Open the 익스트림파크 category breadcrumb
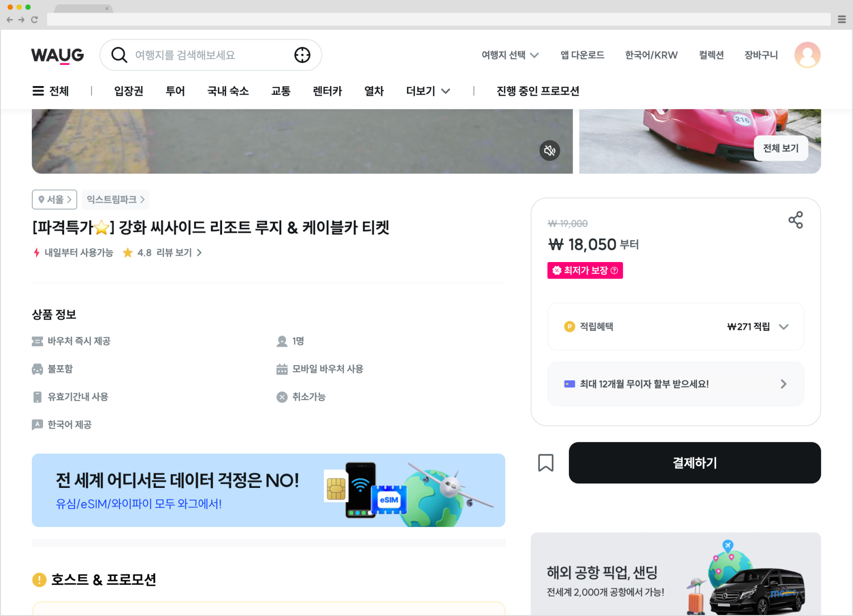 (x=115, y=199)
